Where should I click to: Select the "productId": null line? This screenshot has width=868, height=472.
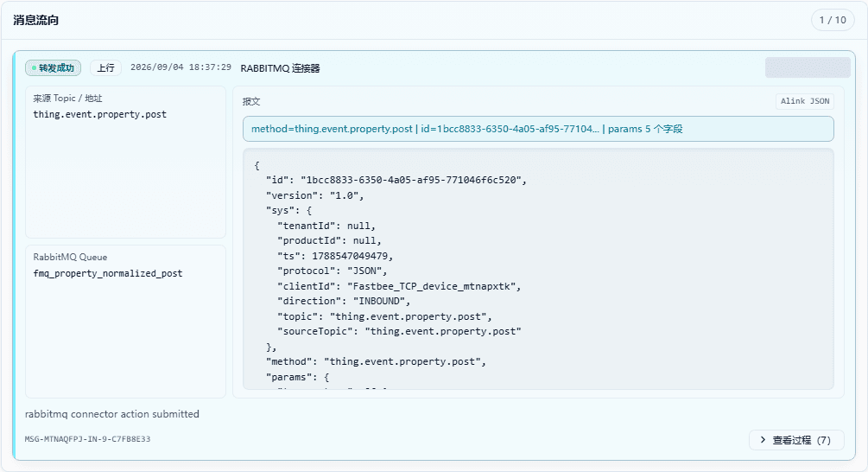pyautogui.click(x=329, y=240)
